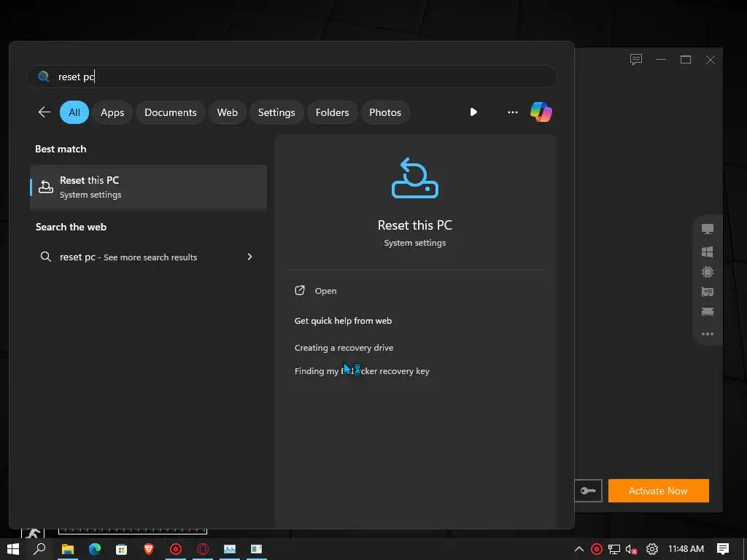Open Microsoft Store from the taskbar
The image size is (747, 560).
pos(122,549)
